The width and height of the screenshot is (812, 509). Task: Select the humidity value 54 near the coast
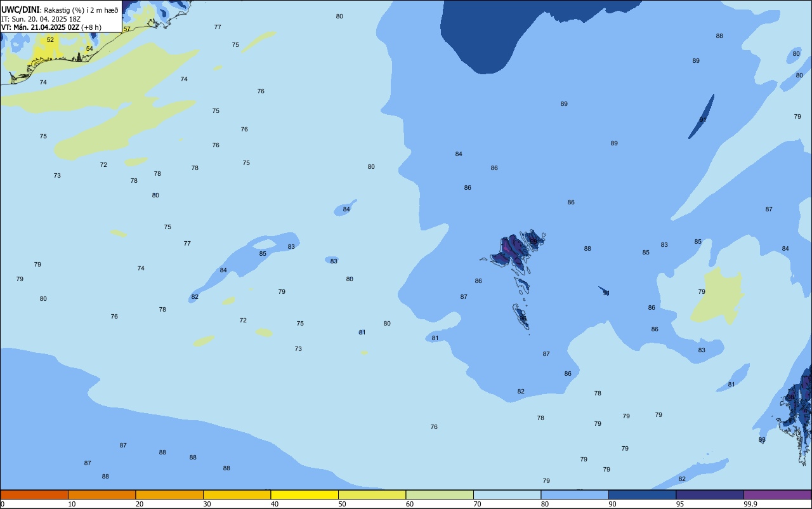(x=89, y=49)
